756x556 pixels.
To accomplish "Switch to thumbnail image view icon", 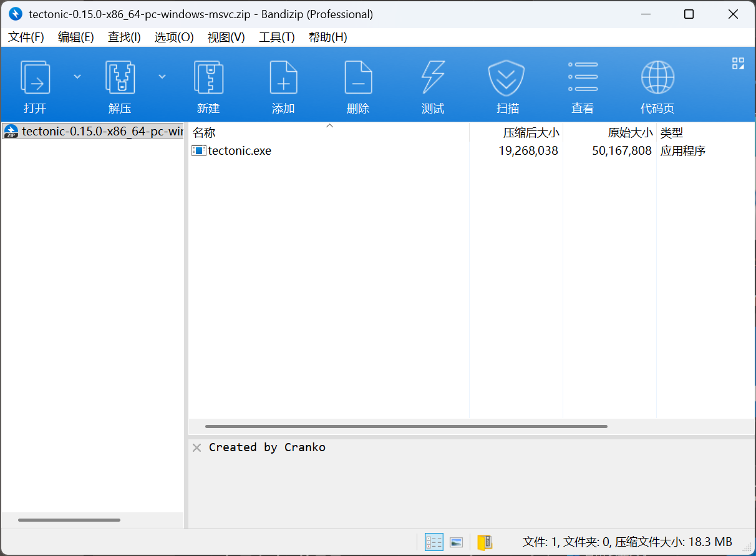I will [x=457, y=542].
